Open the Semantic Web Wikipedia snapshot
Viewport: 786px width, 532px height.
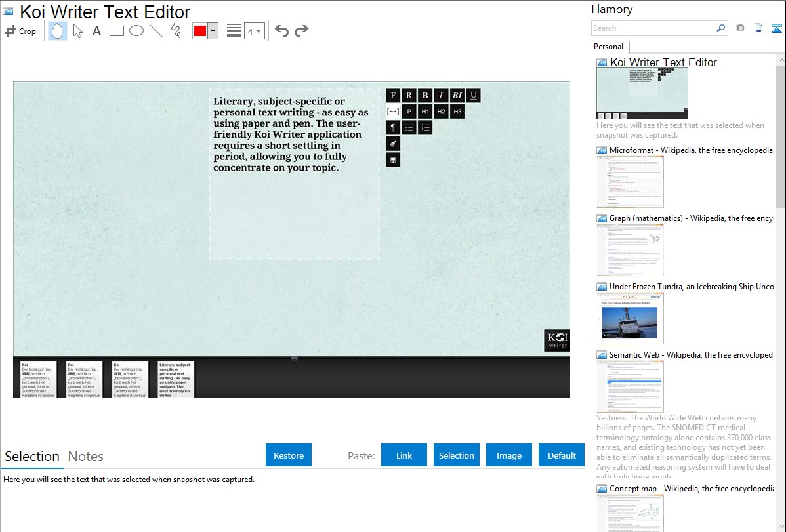(630, 386)
